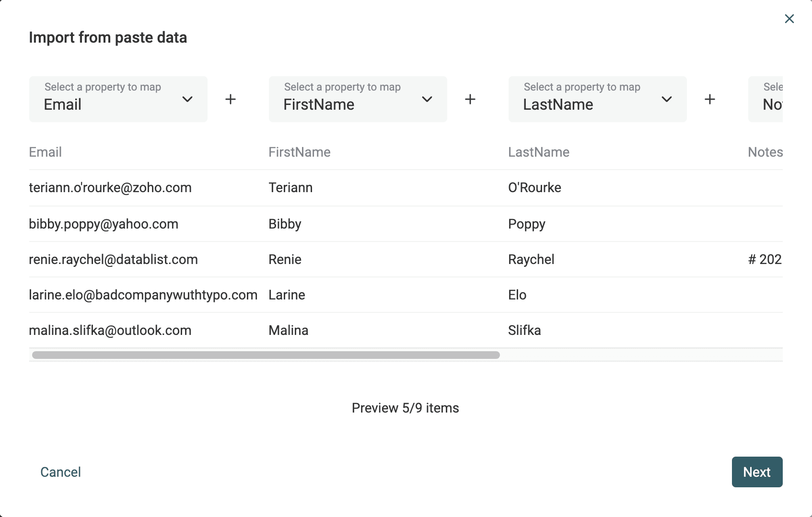This screenshot has width=812, height=517.
Task: Select the teriann.o'rourke@zoho.com email cell
Action: pyautogui.click(x=110, y=188)
